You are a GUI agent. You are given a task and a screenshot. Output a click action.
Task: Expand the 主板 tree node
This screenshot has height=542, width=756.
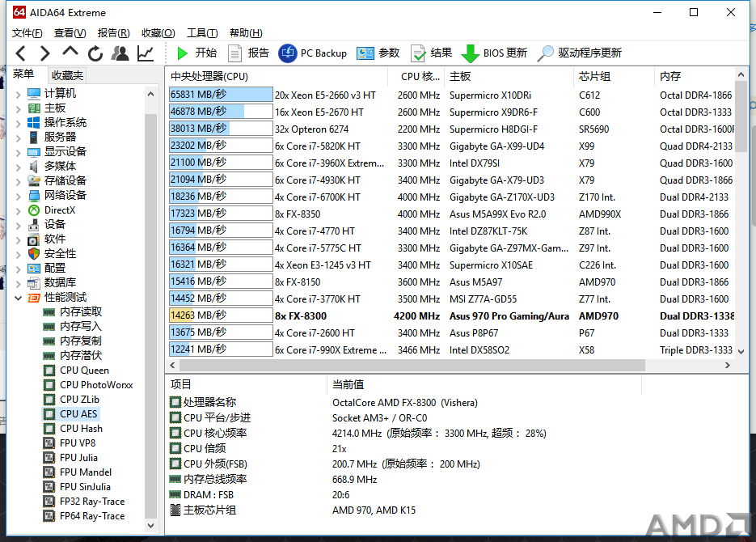pyautogui.click(x=18, y=108)
